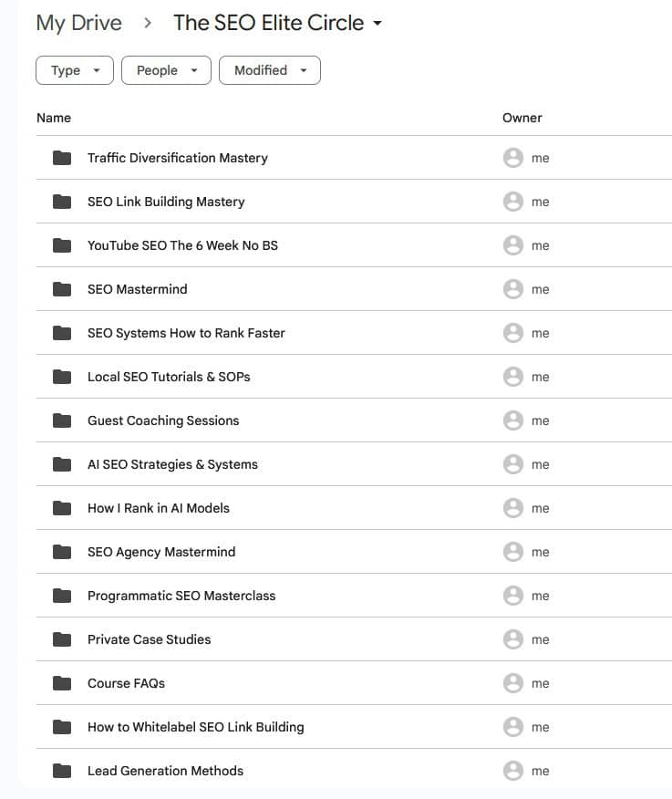
Task: Select the How to Whitelabel SEO Link Building folder
Action: pos(195,727)
